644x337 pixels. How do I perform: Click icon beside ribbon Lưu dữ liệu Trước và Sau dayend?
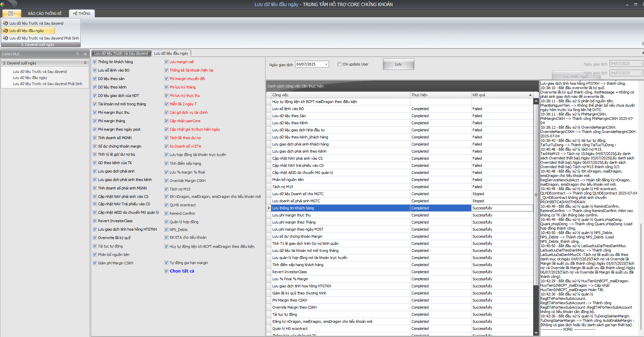click(5, 23)
